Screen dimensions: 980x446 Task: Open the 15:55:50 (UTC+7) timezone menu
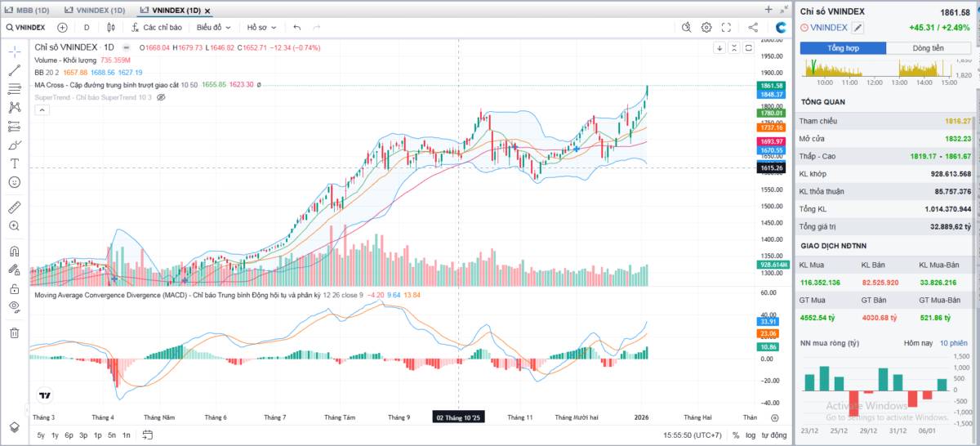(x=693, y=435)
